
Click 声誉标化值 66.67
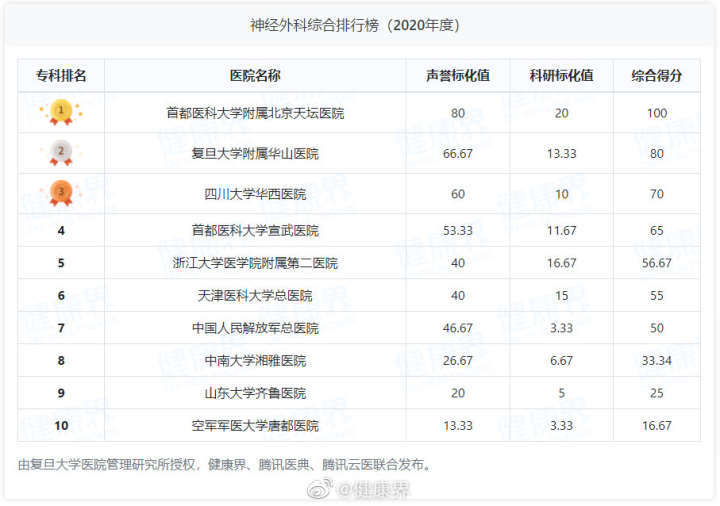click(x=458, y=153)
